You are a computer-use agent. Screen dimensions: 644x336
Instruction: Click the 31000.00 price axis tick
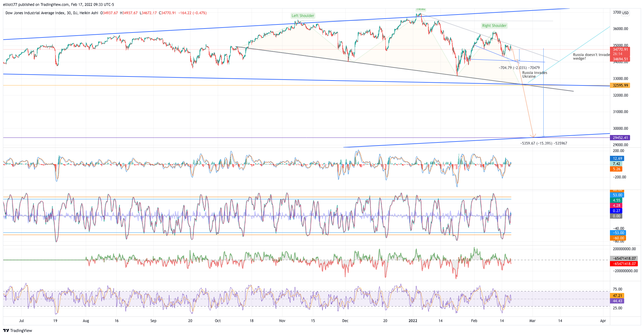pyautogui.click(x=620, y=112)
